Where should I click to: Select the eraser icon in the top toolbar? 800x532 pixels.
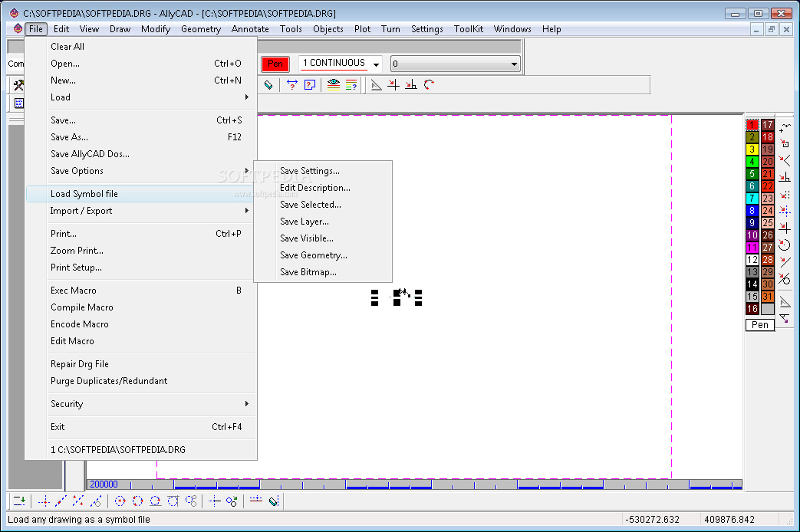pyautogui.click(x=268, y=85)
